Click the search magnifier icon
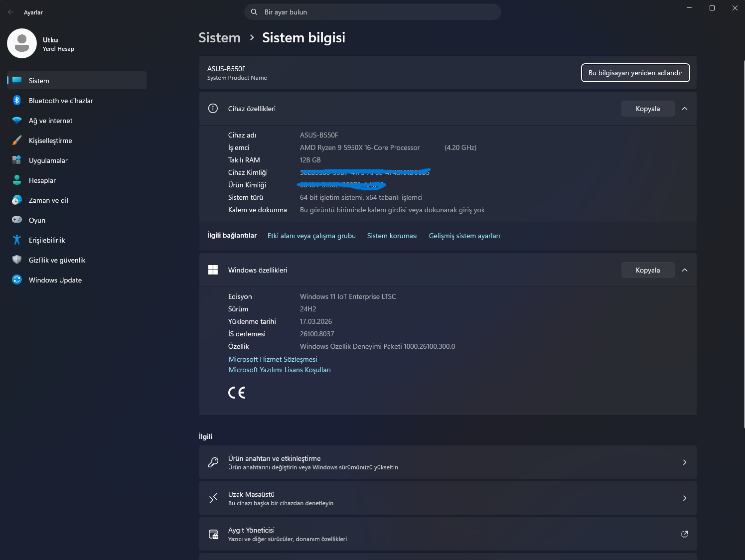Viewport: 745px width, 560px height. (254, 12)
